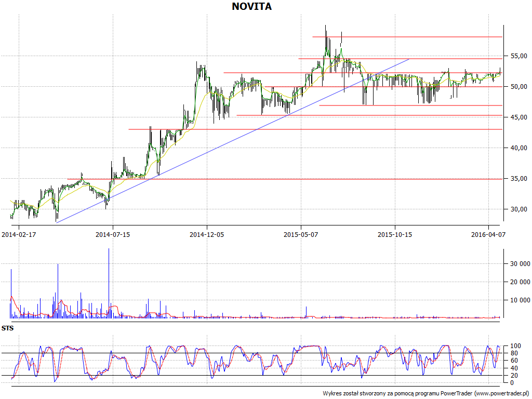Click the 2014-02-17 date label
The height and width of the screenshot is (399, 532).
point(19,234)
